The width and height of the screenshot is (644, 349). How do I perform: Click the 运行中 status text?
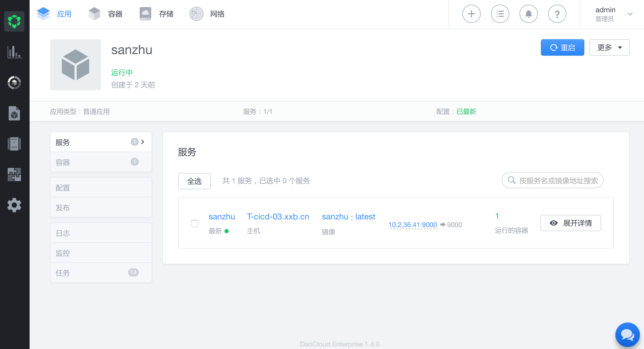coord(122,72)
